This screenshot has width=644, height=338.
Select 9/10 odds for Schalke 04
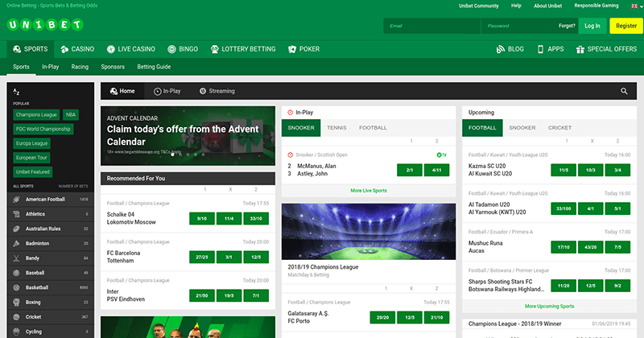point(200,218)
